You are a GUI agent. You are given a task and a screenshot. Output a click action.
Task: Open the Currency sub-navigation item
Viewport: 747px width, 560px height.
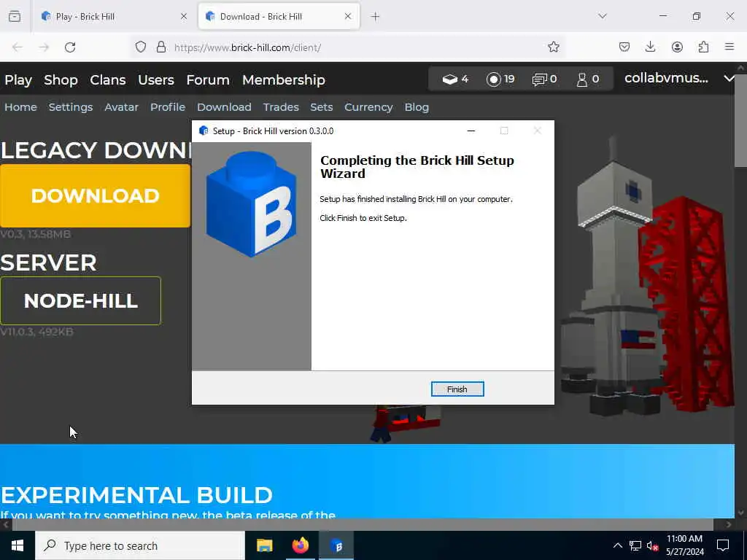pyautogui.click(x=368, y=107)
